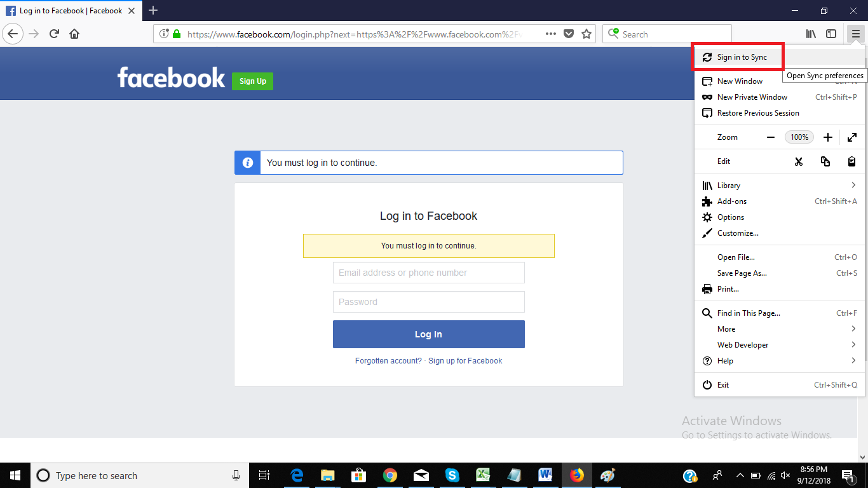Choose Save Page As...

tap(780, 273)
